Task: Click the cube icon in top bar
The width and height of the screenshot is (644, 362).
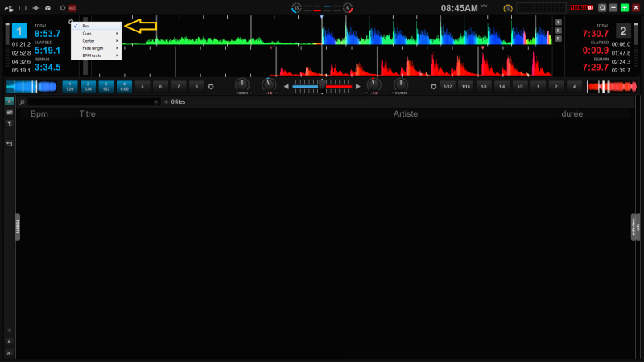Action: click(48, 8)
